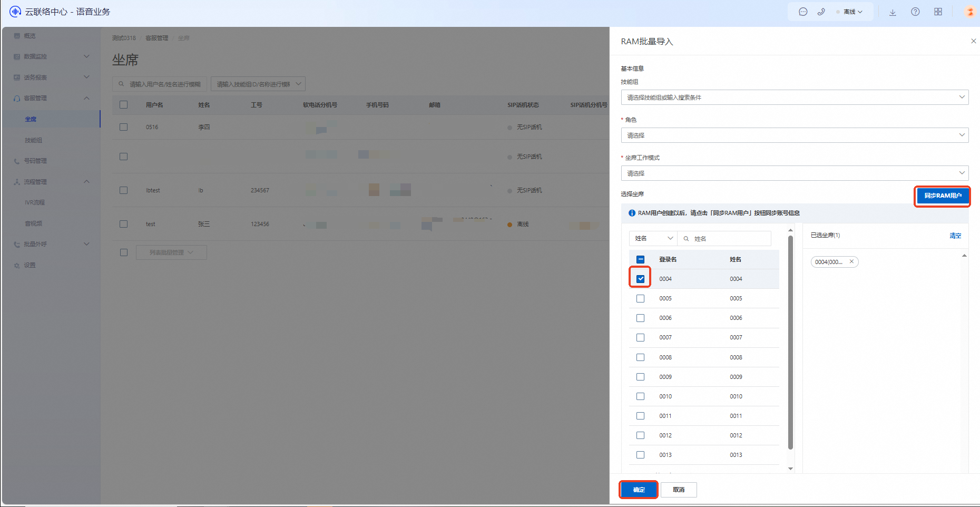Click search icon in 姓名 search field
The height and width of the screenshot is (507, 980).
[x=686, y=239]
